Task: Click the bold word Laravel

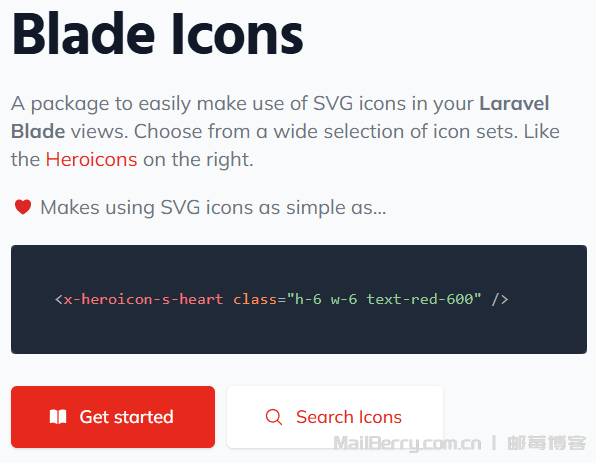Action: point(514,103)
